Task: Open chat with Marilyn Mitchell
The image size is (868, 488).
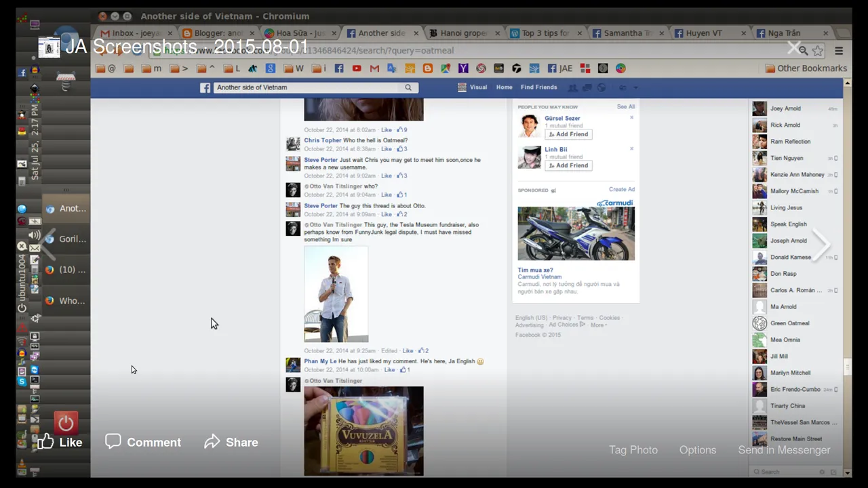Action: click(795, 373)
